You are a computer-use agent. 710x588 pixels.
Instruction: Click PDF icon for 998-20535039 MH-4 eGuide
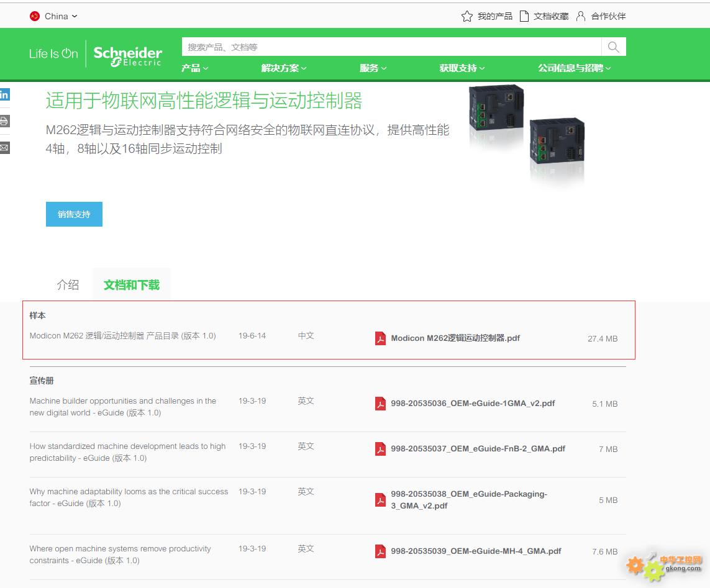pyautogui.click(x=380, y=551)
